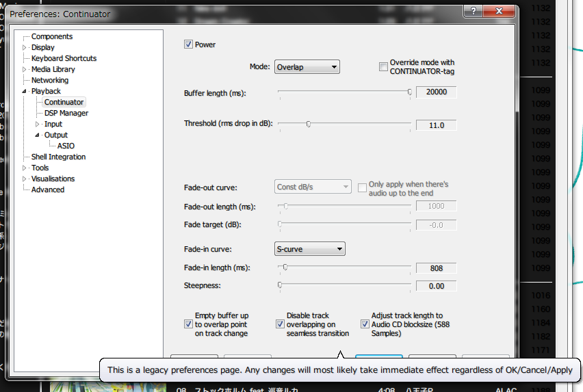
Task: Toggle the Power checkbox
Action: (188, 45)
